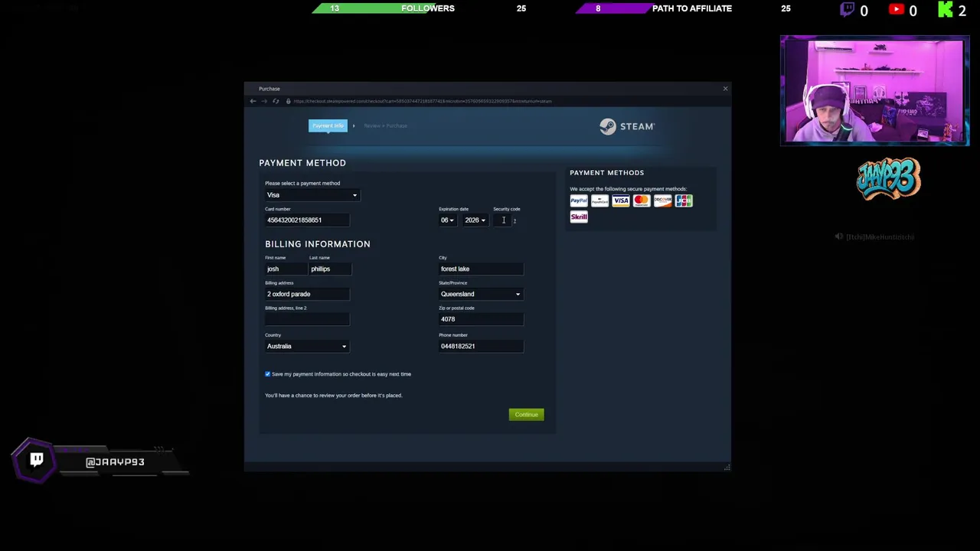Click the PAYMENT METHODS sidebar heading

pyautogui.click(x=606, y=173)
